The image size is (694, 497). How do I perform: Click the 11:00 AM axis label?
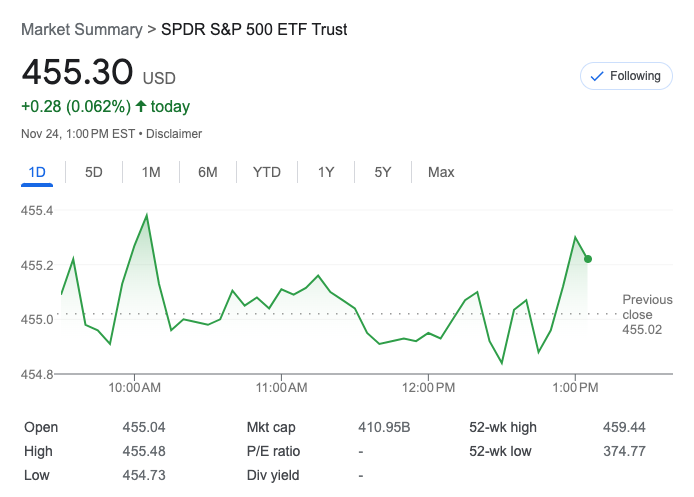(x=281, y=388)
